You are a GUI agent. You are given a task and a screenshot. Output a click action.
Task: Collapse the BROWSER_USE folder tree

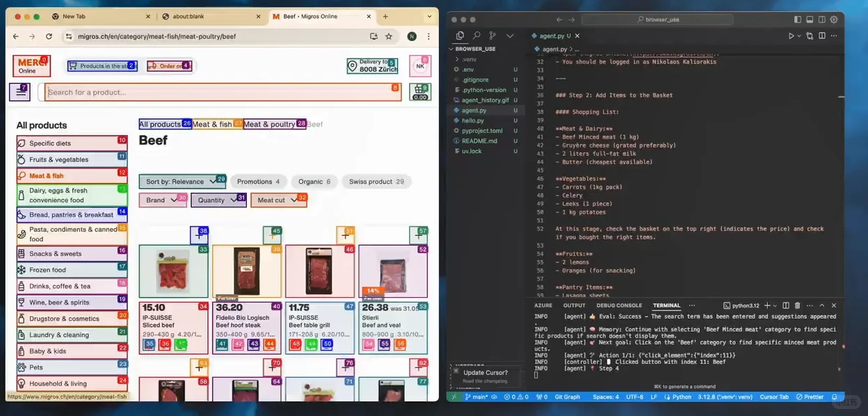[476, 49]
